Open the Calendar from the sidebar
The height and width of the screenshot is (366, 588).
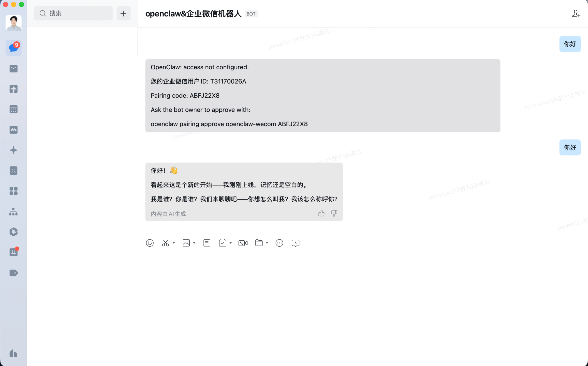(14, 109)
